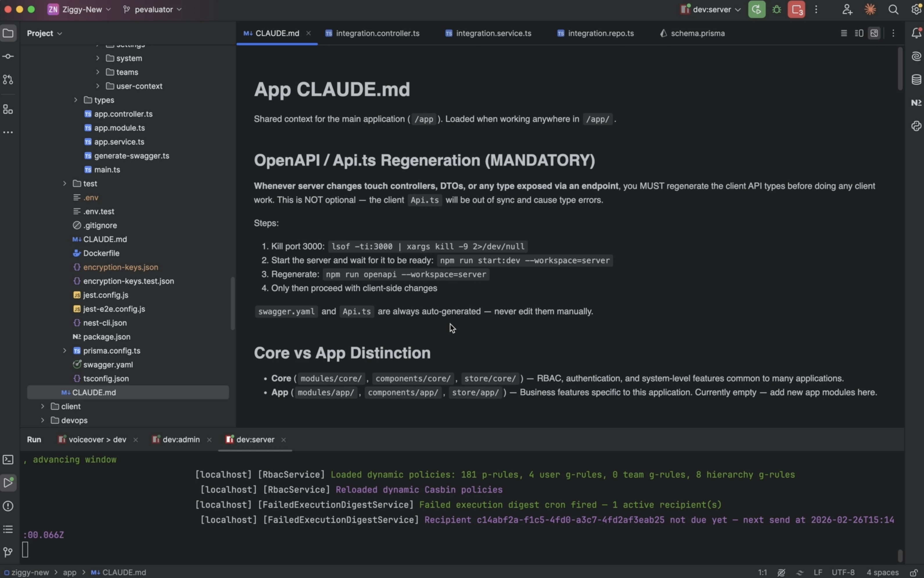Screen dimensions: 924x578
Task: Open the Pull Requests tool window
Action: [8, 80]
